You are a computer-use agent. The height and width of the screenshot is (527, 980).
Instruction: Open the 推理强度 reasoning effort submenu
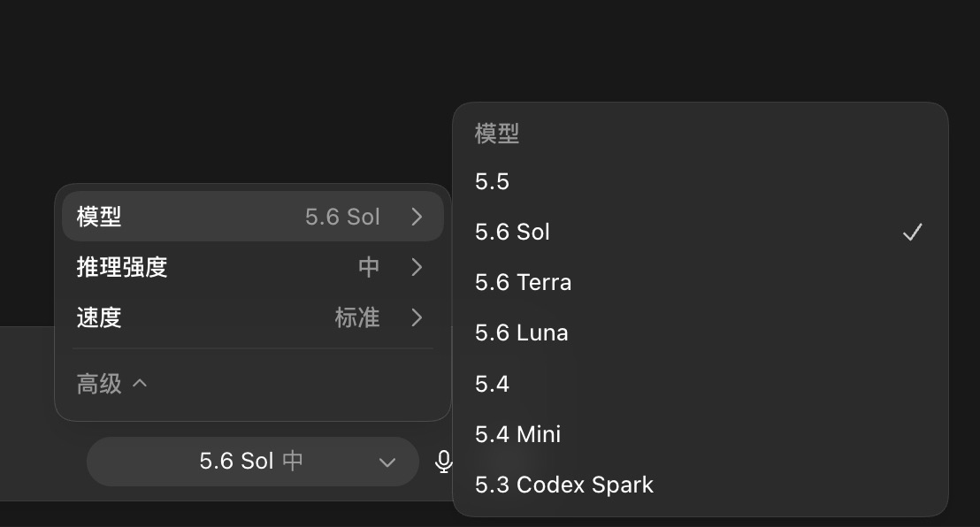point(252,268)
